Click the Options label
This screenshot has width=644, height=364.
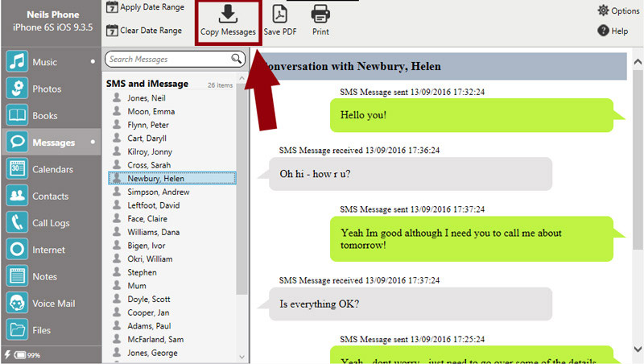625,10
